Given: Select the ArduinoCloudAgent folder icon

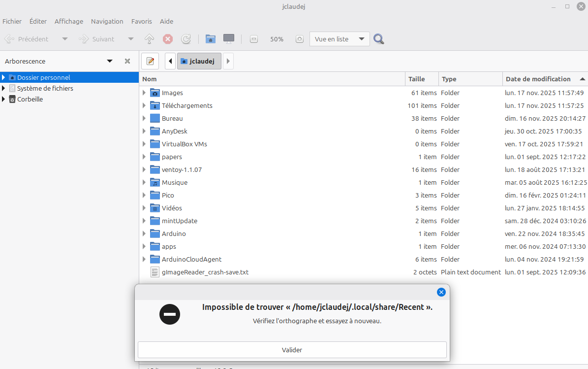Looking at the screenshot, I should (x=155, y=260).
